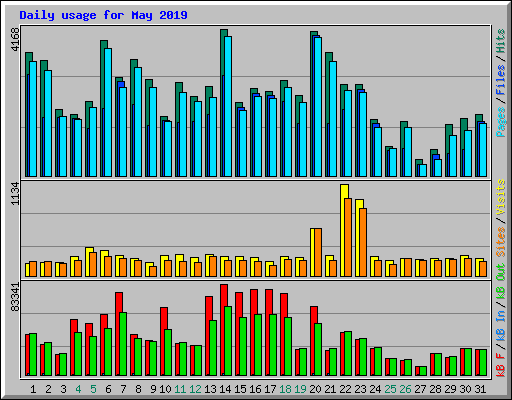The width and height of the screenshot is (512, 400).
Task: Click the tallest green hits bar for day 14
Action: [222, 103]
